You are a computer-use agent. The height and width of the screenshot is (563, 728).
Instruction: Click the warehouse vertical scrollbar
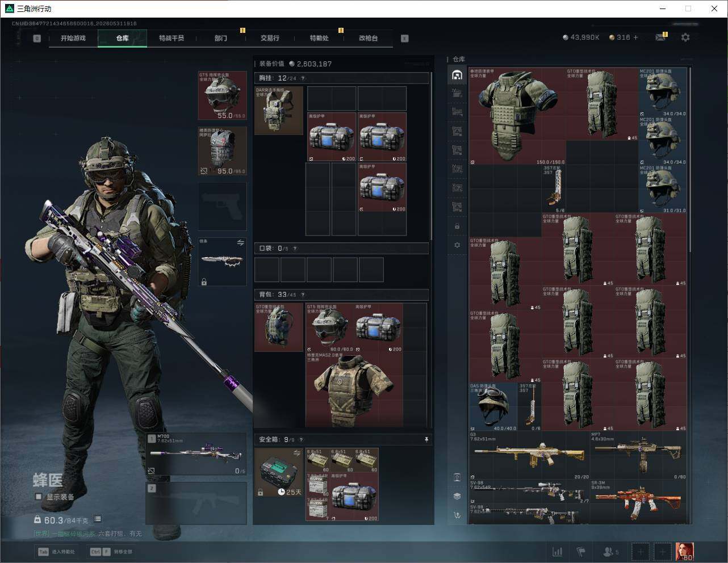coord(690,159)
